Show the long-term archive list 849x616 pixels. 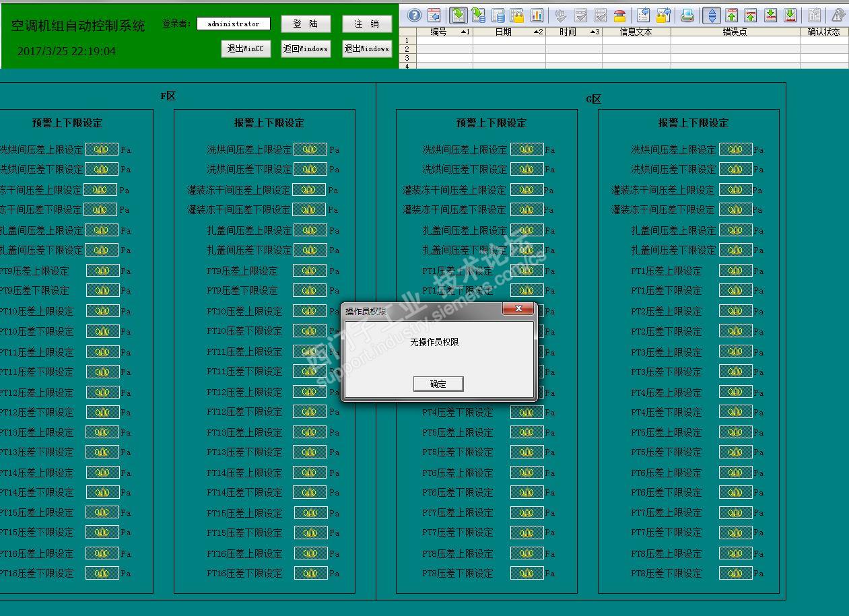(498, 15)
